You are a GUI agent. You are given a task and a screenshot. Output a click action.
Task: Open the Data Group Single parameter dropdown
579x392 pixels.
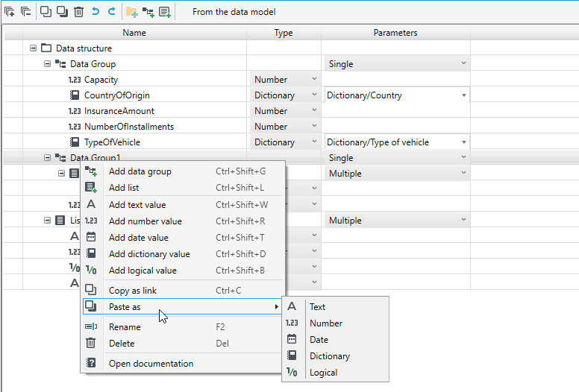point(397,64)
